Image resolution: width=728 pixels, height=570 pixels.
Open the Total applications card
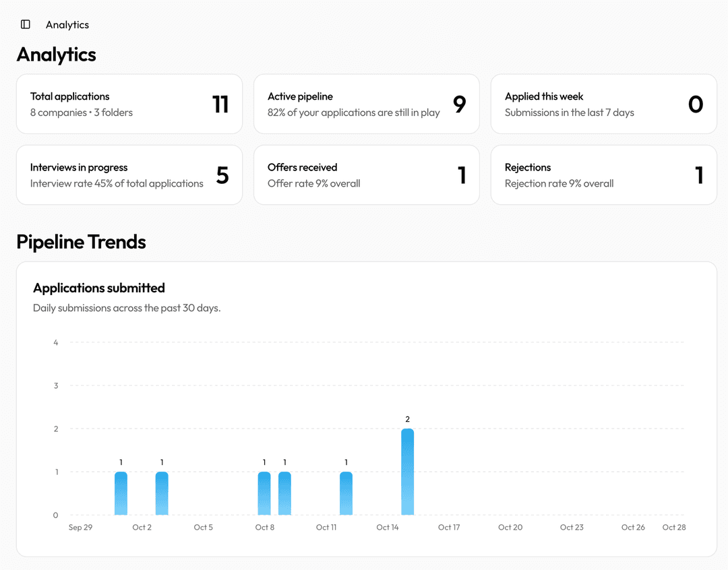pos(129,104)
